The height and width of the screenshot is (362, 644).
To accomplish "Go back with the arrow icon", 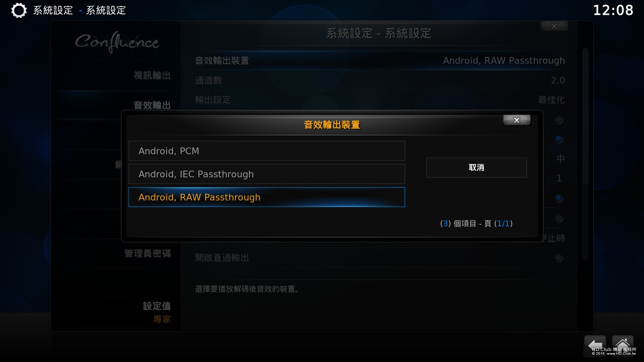I will click(x=595, y=345).
